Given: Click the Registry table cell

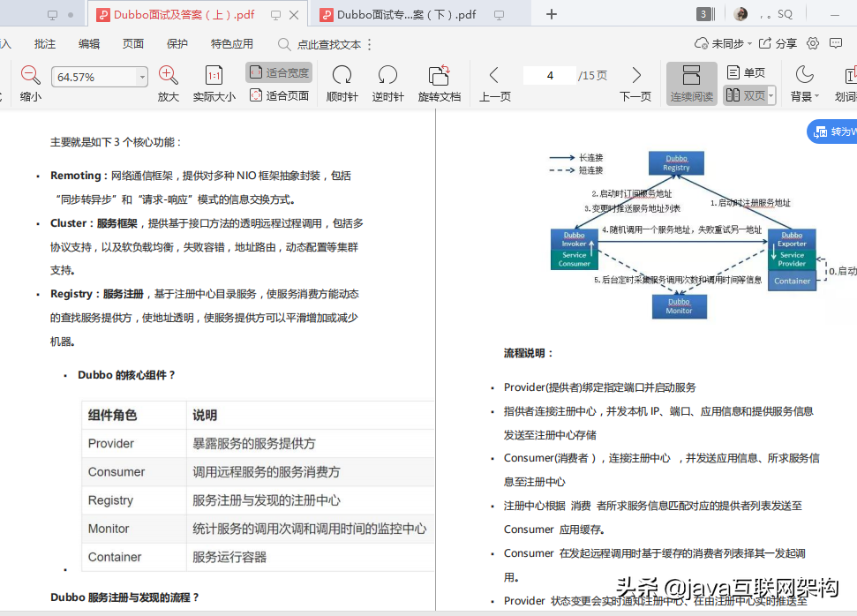Looking at the screenshot, I should [134, 500].
